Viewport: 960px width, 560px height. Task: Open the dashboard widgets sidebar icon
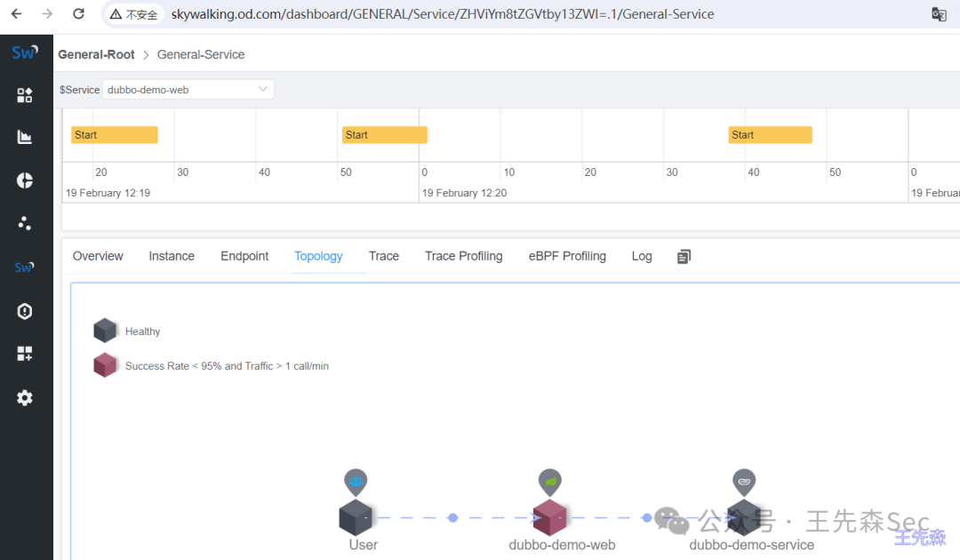pos(25,95)
